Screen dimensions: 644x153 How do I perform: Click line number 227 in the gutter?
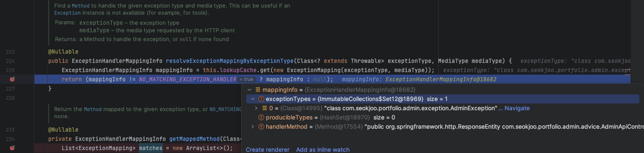pyautogui.click(x=11, y=88)
